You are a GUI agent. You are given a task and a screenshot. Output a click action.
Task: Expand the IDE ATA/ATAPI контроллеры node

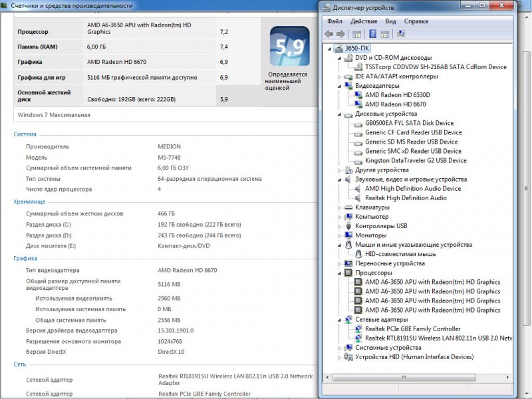click(339, 76)
